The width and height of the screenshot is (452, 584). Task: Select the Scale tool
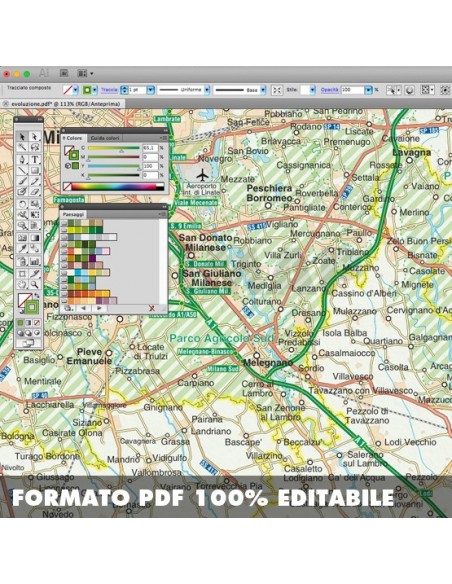click(x=35, y=204)
